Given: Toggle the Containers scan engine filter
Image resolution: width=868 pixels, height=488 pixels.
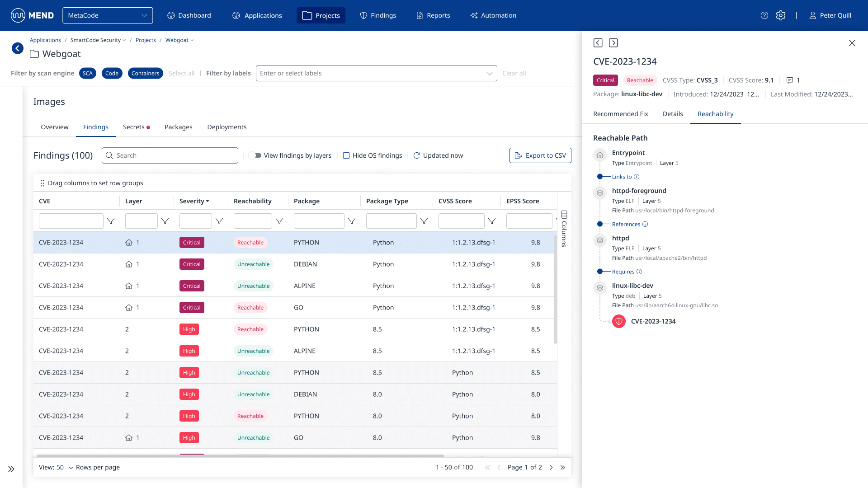Looking at the screenshot, I should coord(145,73).
